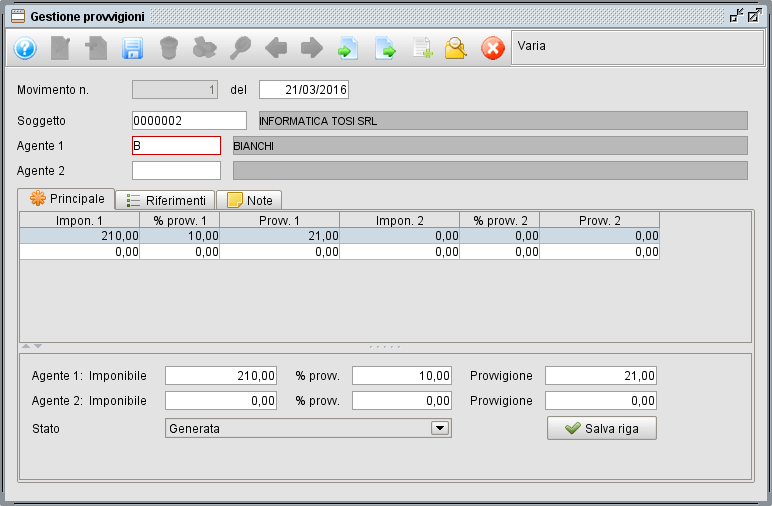The height and width of the screenshot is (506, 772).
Task: Click the document with green plus icon
Action: (x=421, y=48)
